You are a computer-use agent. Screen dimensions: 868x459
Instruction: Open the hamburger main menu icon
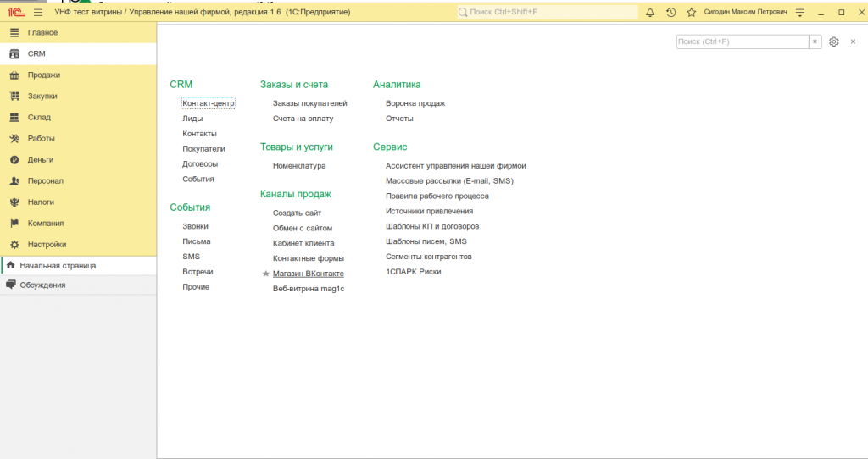tap(38, 12)
